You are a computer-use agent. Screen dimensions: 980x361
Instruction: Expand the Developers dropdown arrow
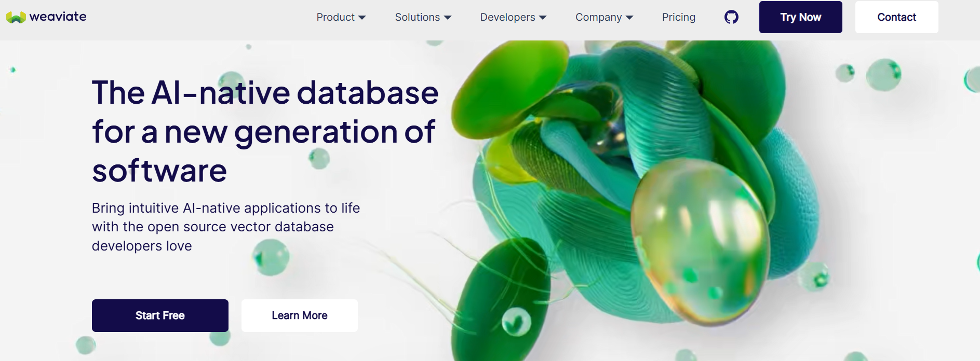coord(543,18)
